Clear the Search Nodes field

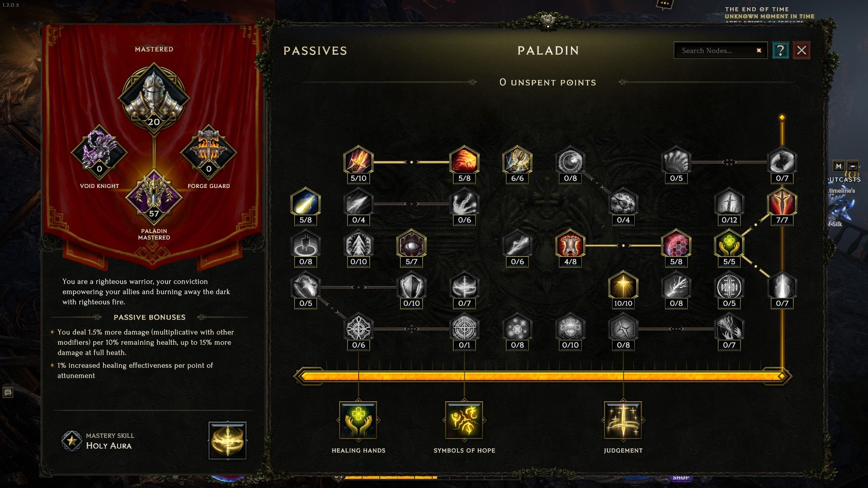point(759,51)
